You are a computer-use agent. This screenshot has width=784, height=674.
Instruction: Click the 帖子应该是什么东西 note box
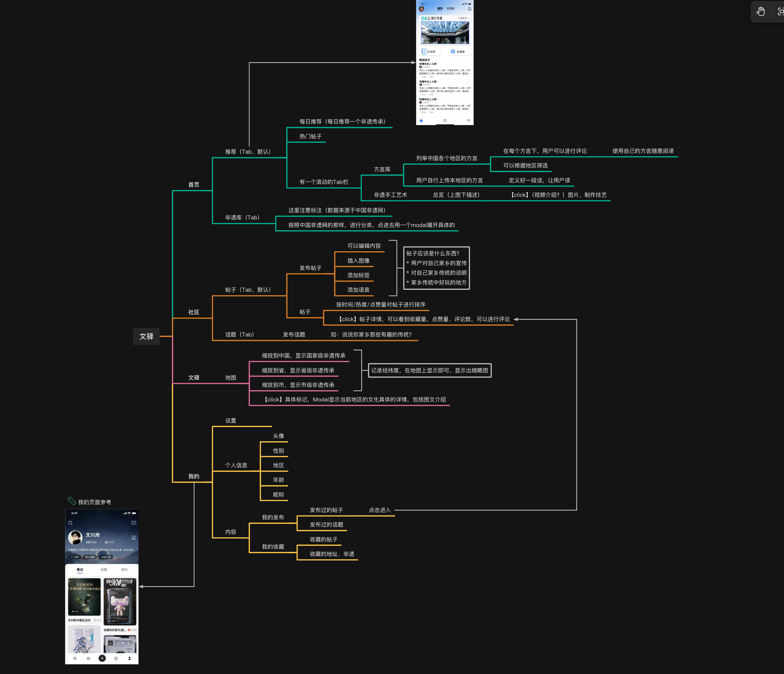[436, 268]
